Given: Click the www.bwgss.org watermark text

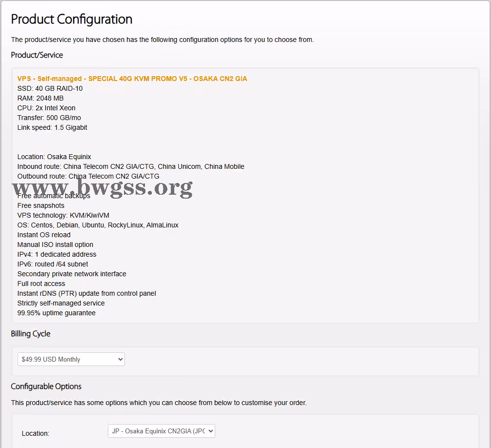Looking at the screenshot, I should tap(102, 187).
